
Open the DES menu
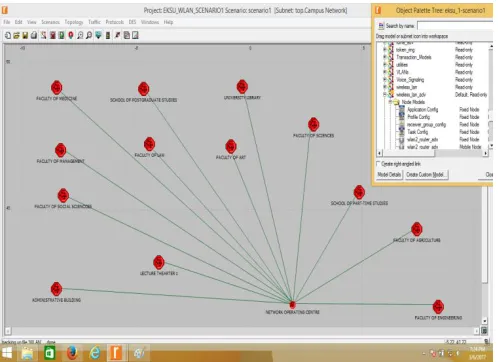click(x=132, y=22)
